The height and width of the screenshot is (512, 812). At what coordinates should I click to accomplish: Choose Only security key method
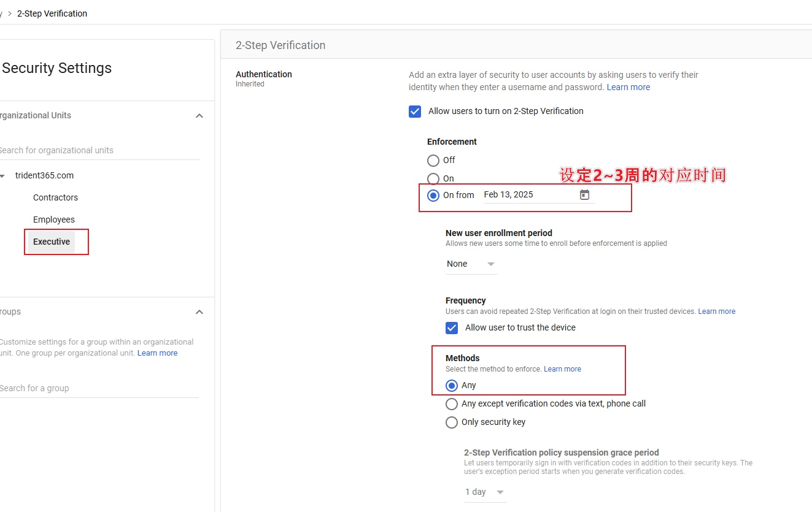[452, 422]
